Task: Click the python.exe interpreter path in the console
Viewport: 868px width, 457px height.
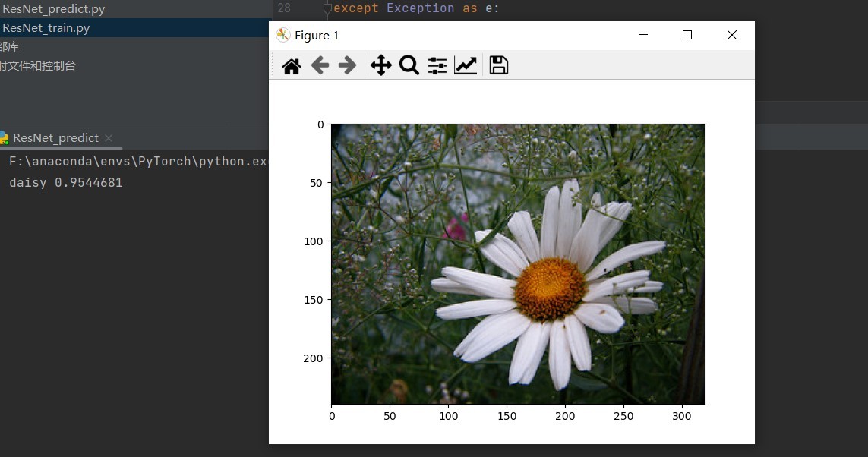Action: click(x=129, y=161)
